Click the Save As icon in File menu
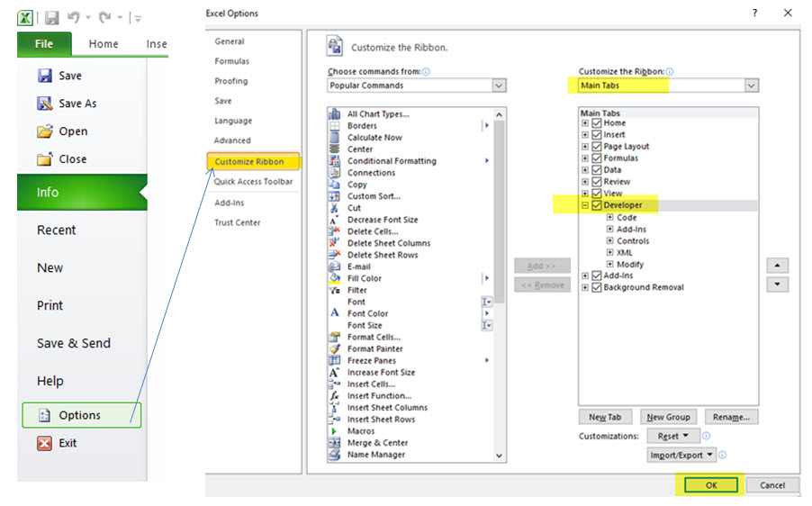Image resolution: width=812 pixels, height=506 pixels. (x=45, y=103)
